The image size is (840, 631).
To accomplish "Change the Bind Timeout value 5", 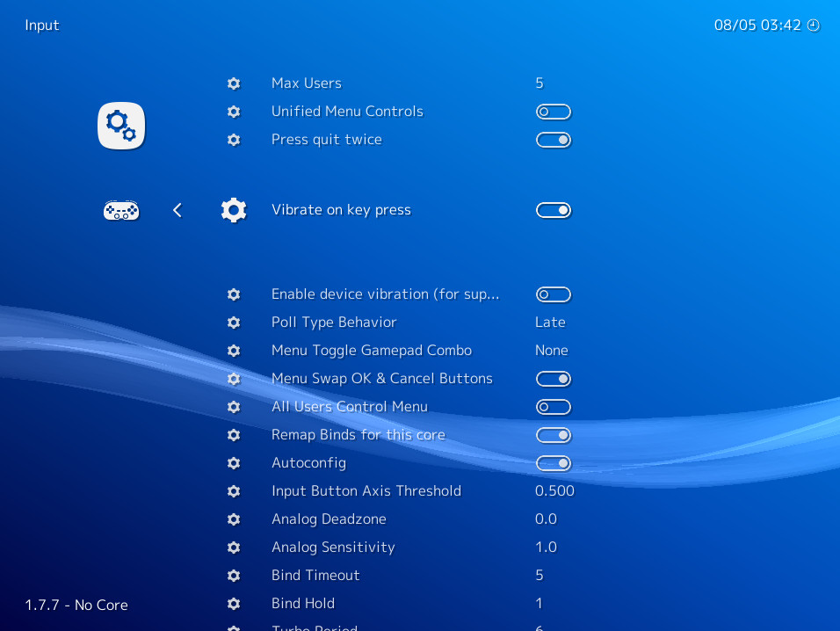I will pos(539,576).
